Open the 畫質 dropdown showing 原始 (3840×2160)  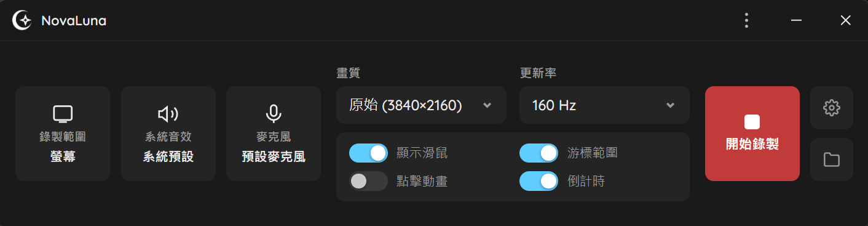[421, 105]
